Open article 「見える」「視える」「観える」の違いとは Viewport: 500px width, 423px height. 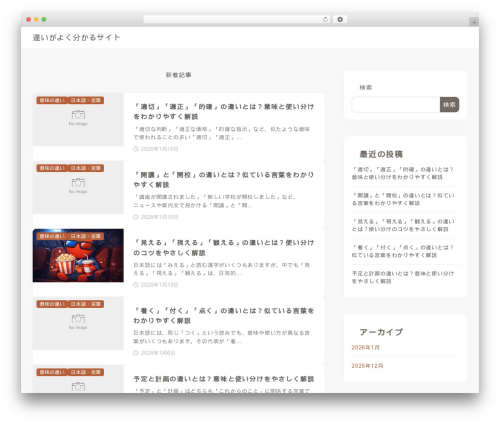224,248
